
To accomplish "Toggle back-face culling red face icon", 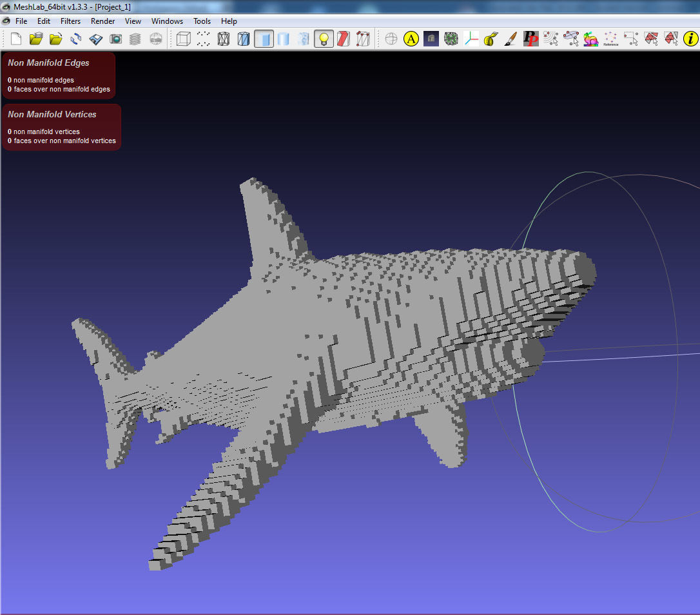I will click(x=343, y=39).
